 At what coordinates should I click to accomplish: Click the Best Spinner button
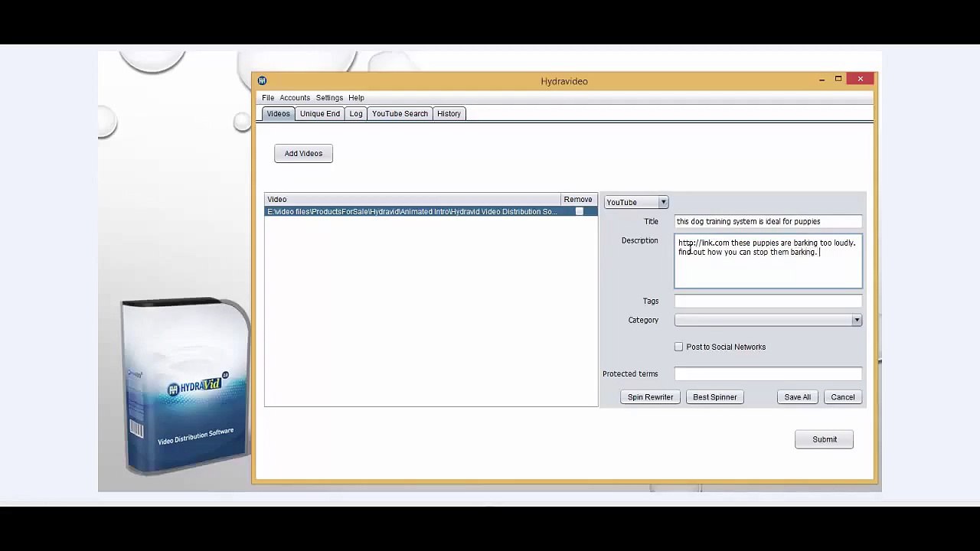pos(714,397)
